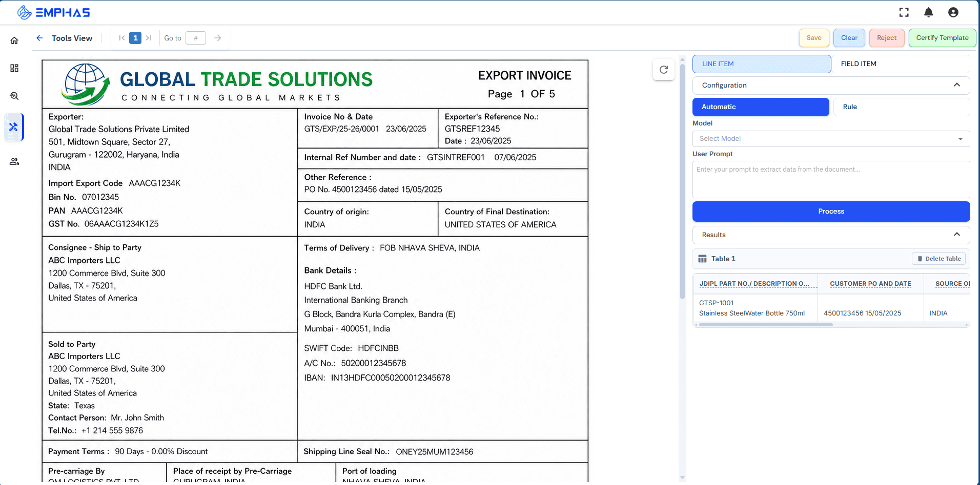
Task: Reject the document
Action: (887, 38)
